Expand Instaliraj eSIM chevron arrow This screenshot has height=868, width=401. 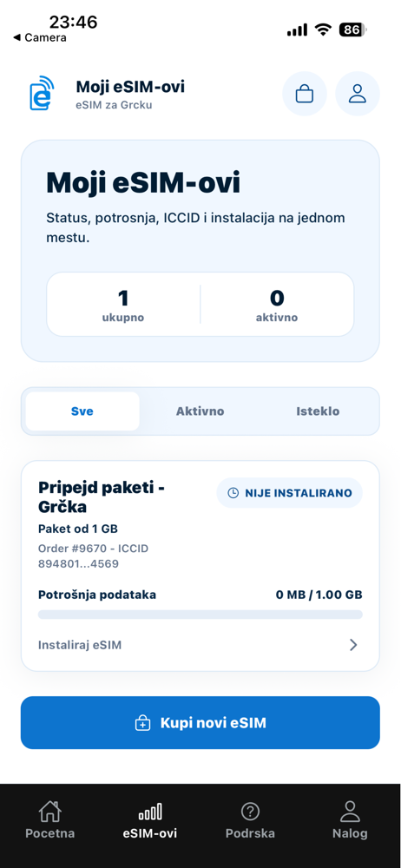point(353,645)
